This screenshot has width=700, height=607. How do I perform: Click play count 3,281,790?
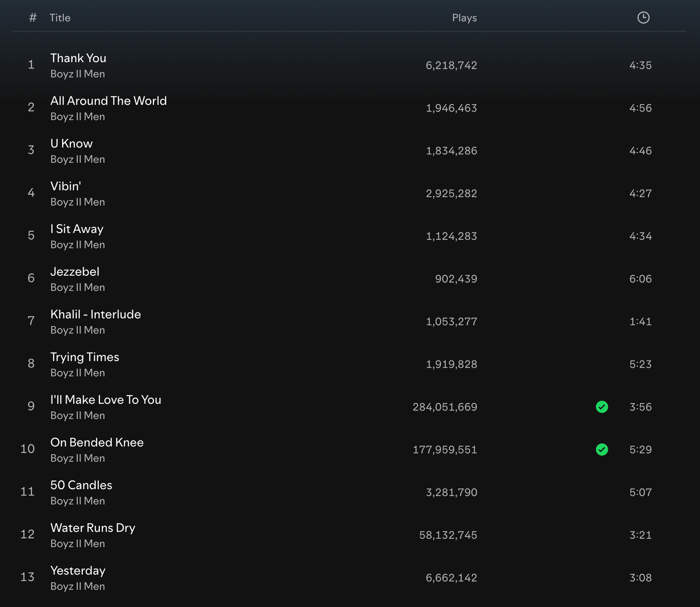451,492
